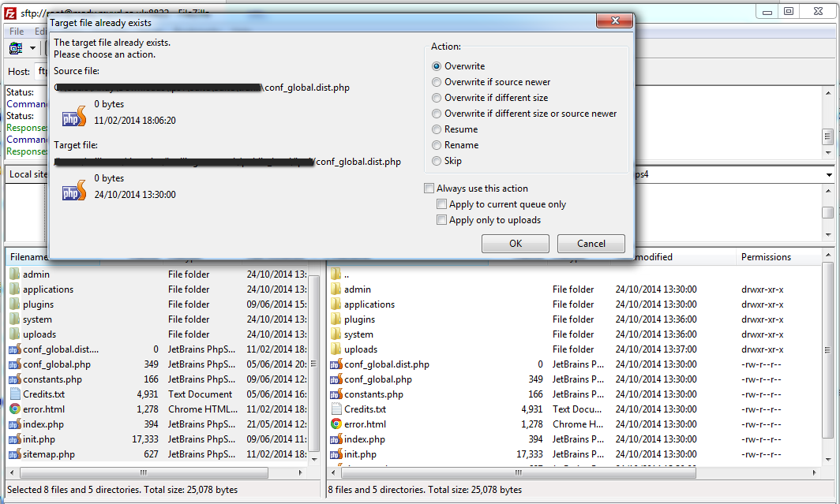Click the local plugins folder icon
This screenshot has width=840, height=504.
point(15,304)
